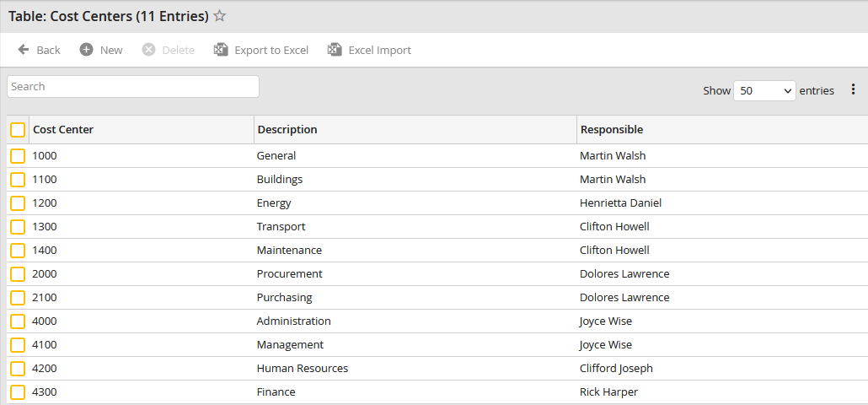Click Joyce Wise in Management row
This screenshot has height=405, width=868.
pyautogui.click(x=606, y=344)
